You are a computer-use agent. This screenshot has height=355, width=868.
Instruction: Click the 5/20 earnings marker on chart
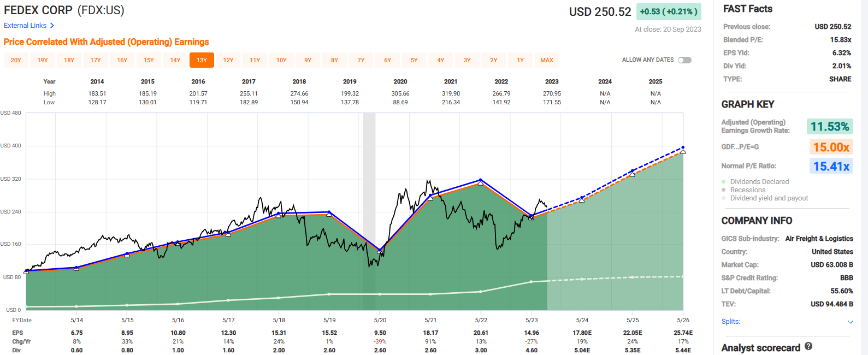coord(380,250)
